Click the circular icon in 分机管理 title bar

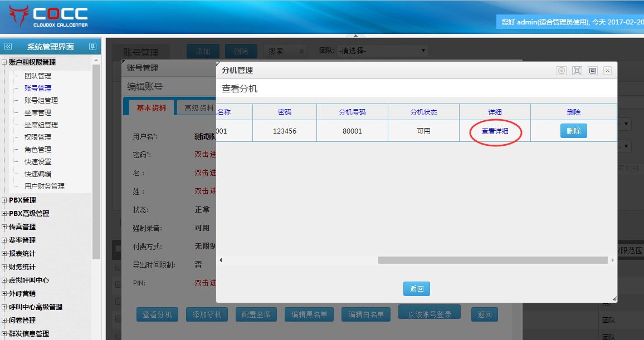pos(562,71)
